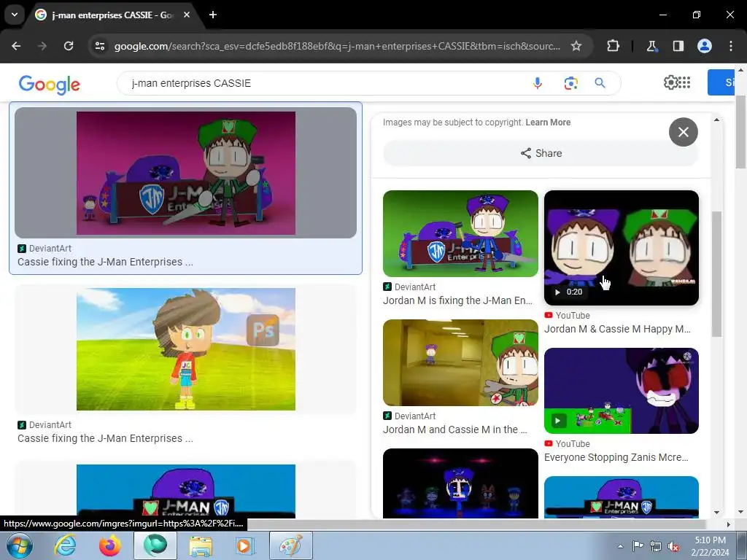
Task: Launch Internet Explorer from the taskbar
Action: click(x=64, y=545)
